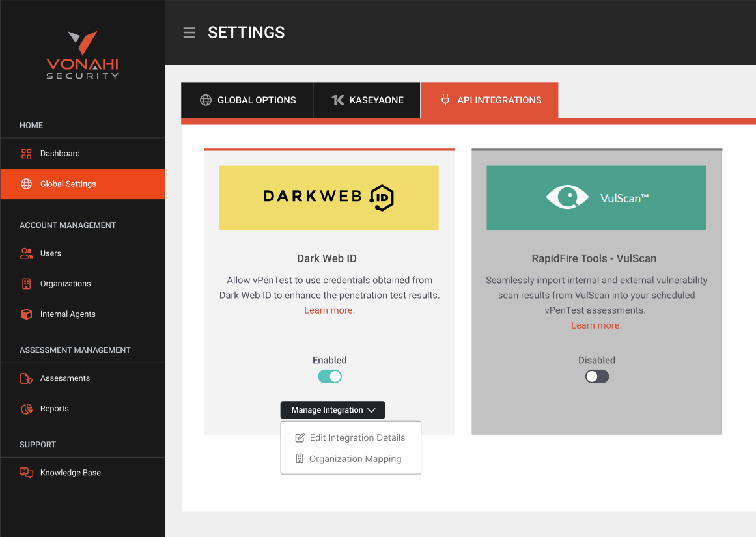Open the KaseyaOne tab
Screen dimensions: 756x537
[367, 100]
